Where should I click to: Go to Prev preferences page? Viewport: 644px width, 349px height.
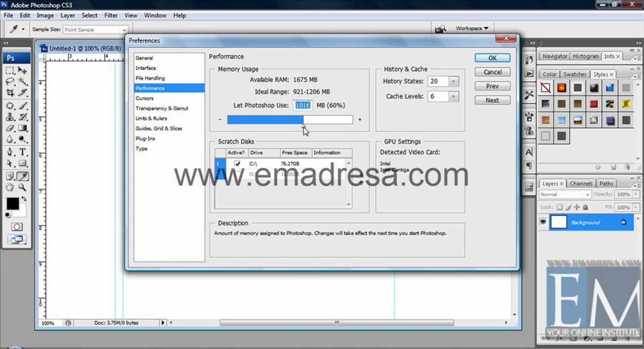point(492,86)
